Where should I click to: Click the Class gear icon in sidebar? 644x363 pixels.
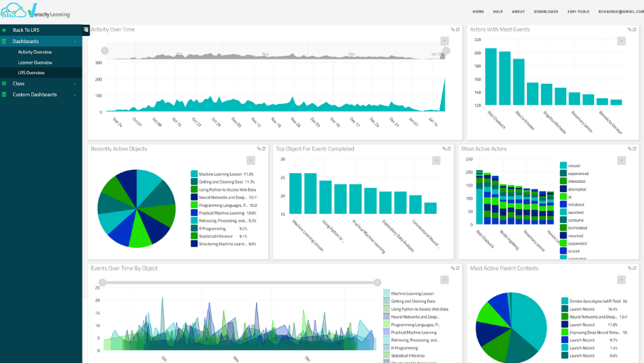[x=4, y=83]
